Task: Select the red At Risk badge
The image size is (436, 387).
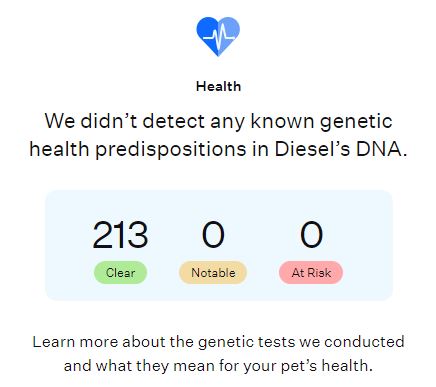Action: (311, 273)
